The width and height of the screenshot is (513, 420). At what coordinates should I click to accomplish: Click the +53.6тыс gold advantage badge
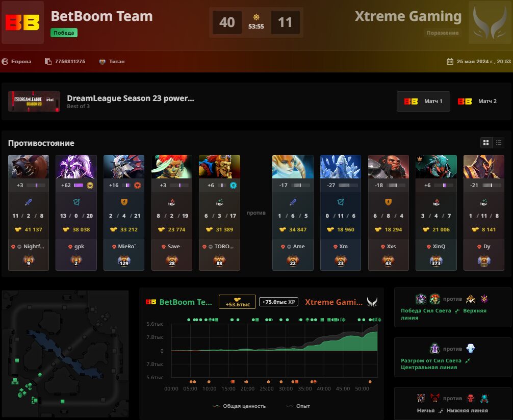pos(238,302)
